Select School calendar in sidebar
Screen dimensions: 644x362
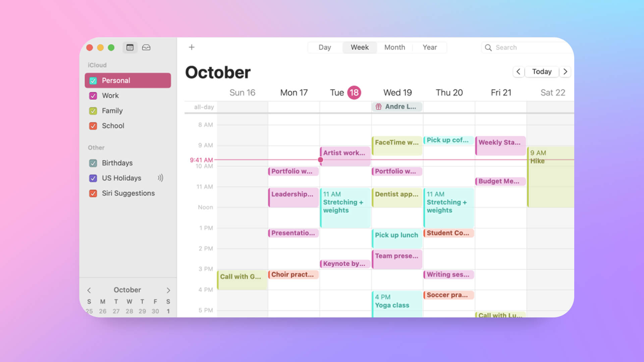click(113, 126)
